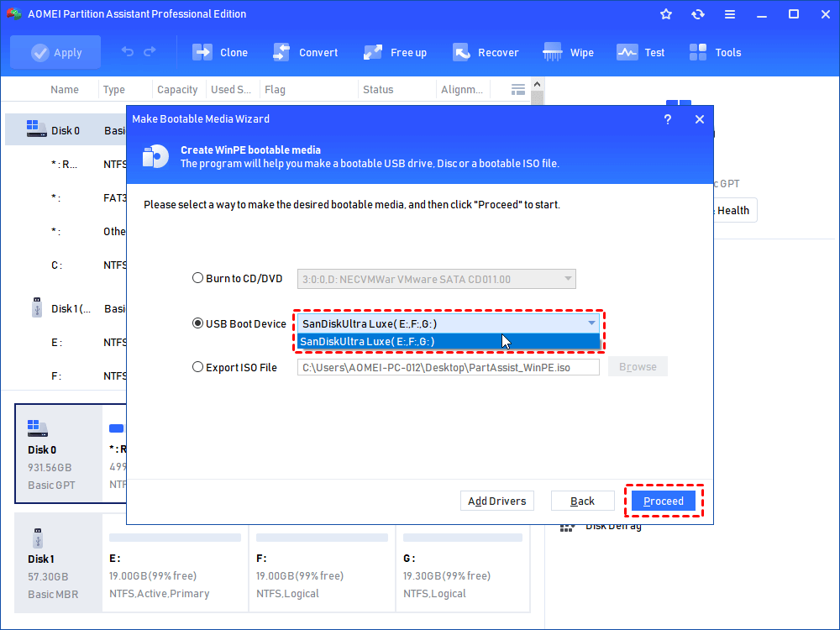
Task: Sort by Capacity column header
Action: (x=177, y=90)
